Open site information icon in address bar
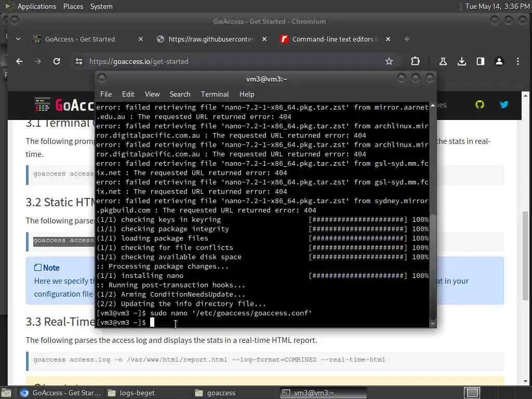Viewport: 532px width, 399px height. point(79,61)
